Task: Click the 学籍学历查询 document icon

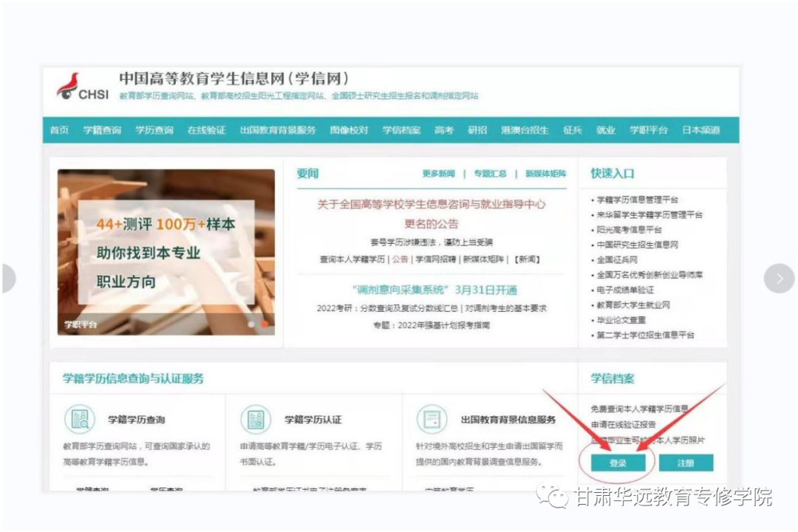Action: coord(79,419)
